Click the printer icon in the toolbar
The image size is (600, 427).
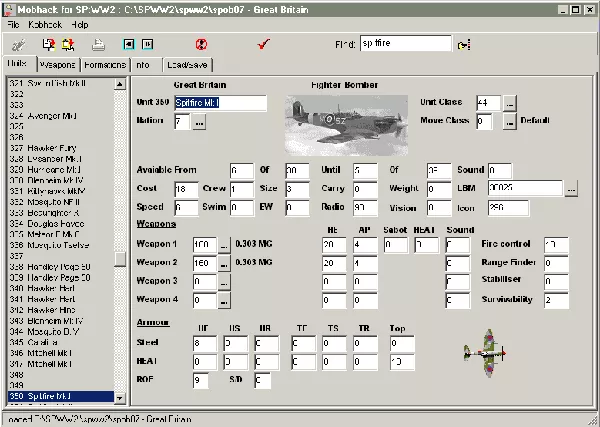pos(98,45)
